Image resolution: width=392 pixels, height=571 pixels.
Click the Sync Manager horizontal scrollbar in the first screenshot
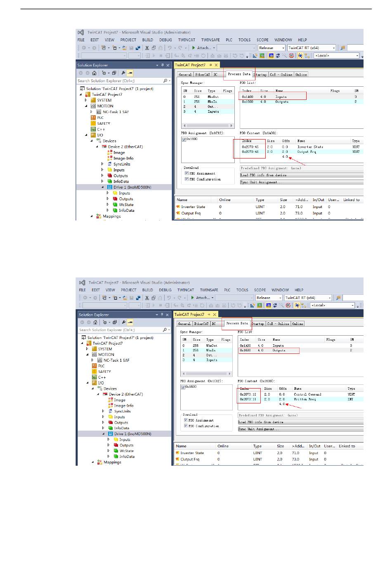pyautogui.click(x=208, y=126)
